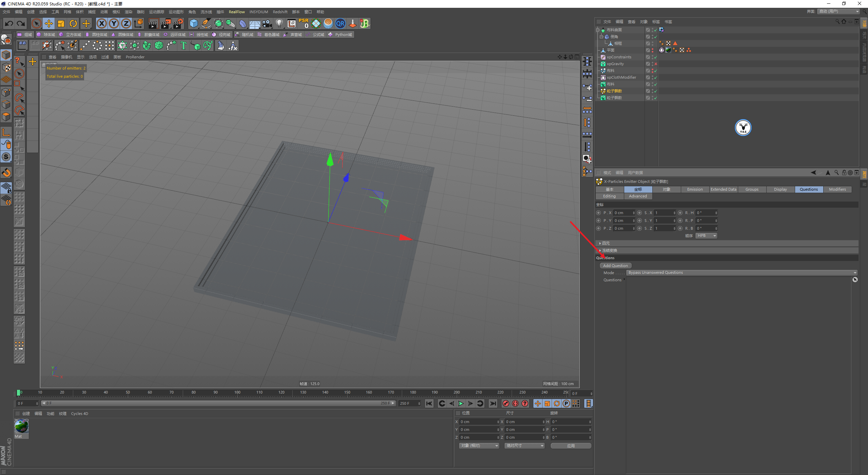
Task: Open the Modifiers tab
Action: coord(837,189)
